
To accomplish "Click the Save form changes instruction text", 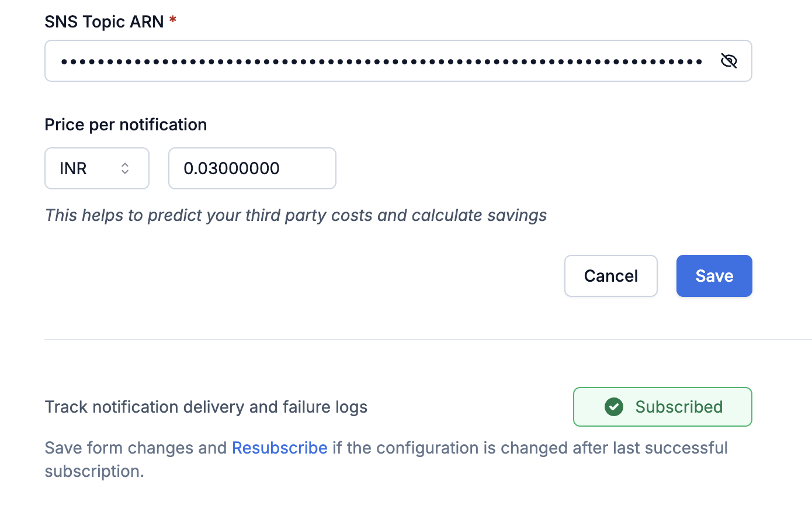I will [x=386, y=459].
